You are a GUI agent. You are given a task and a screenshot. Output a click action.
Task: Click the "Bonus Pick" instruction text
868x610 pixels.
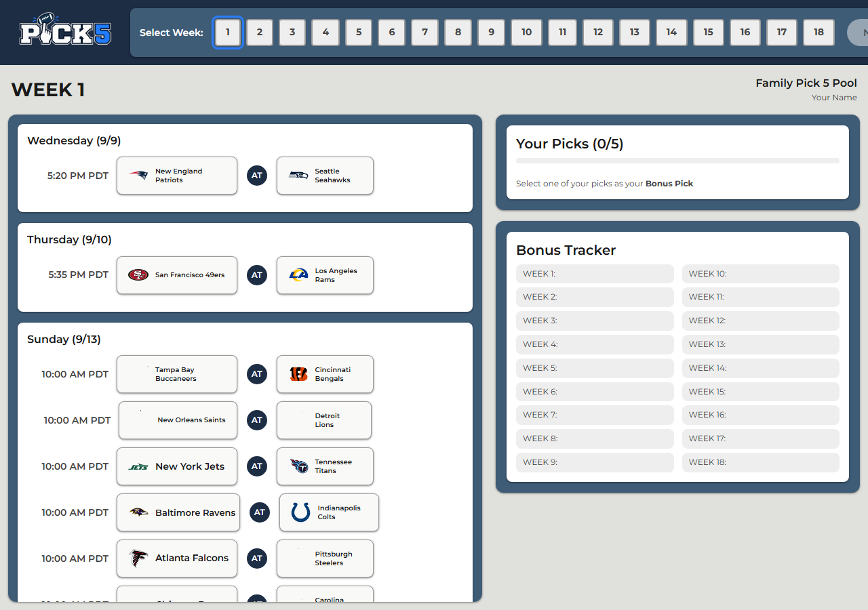[669, 184]
